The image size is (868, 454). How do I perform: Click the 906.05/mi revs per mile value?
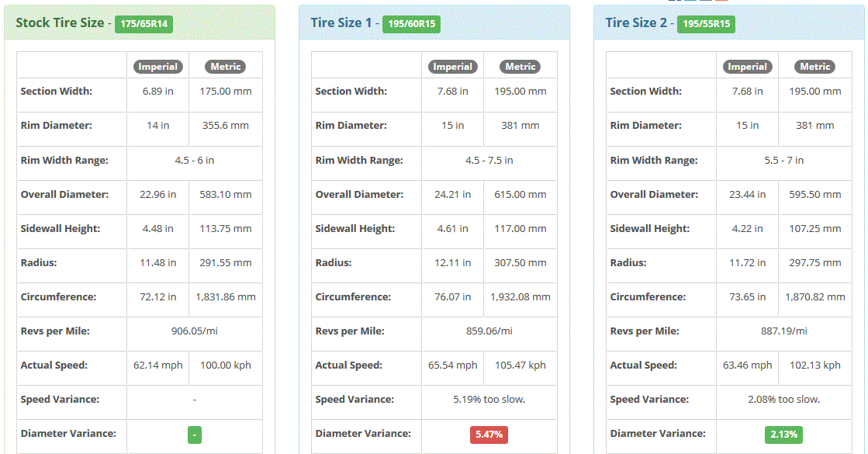194,331
